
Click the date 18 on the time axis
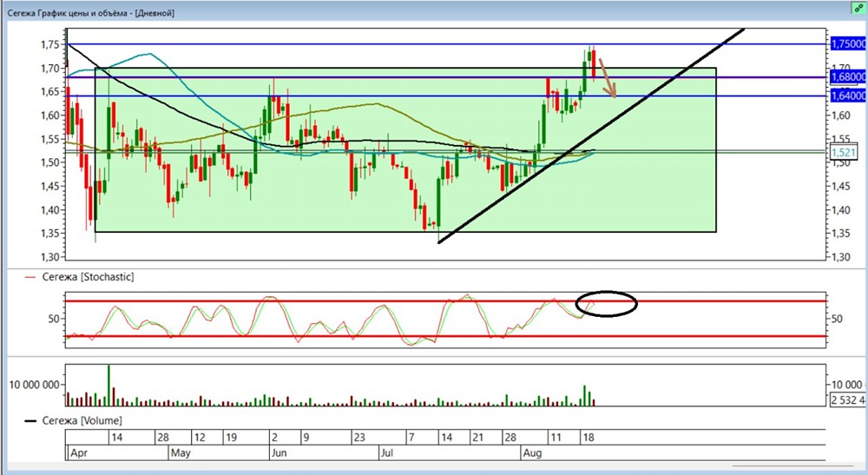point(588,438)
